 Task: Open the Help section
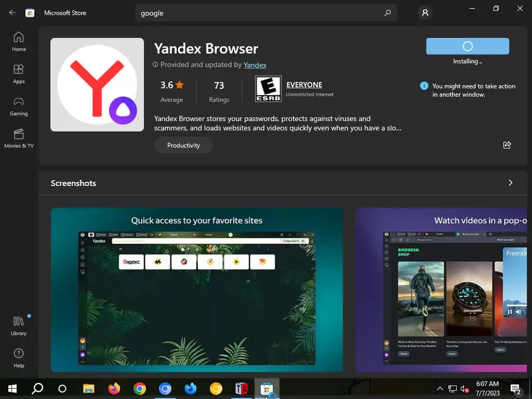click(19, 358)
